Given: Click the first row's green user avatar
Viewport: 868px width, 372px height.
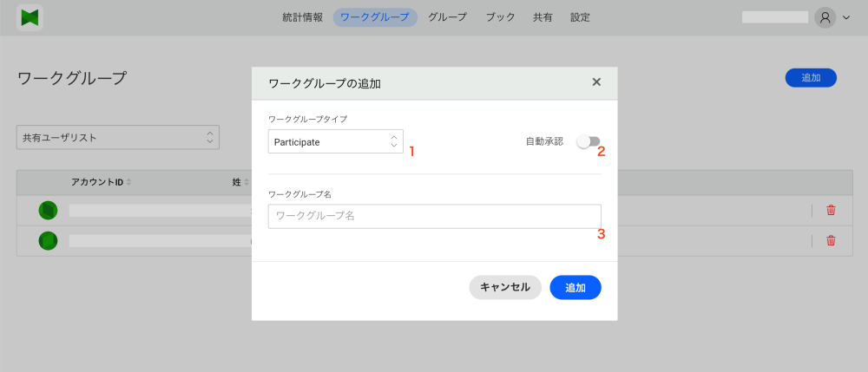Looking at the screenshot, I should [48, 210].
